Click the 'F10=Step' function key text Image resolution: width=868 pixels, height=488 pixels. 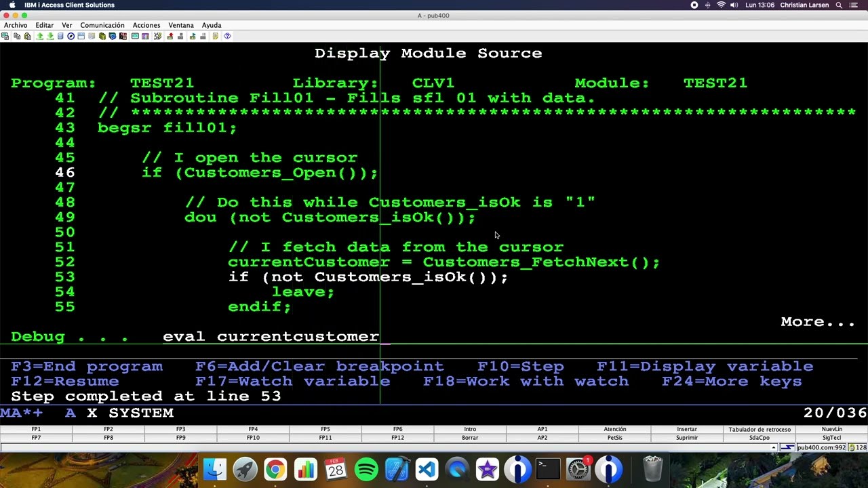[520, 366]
